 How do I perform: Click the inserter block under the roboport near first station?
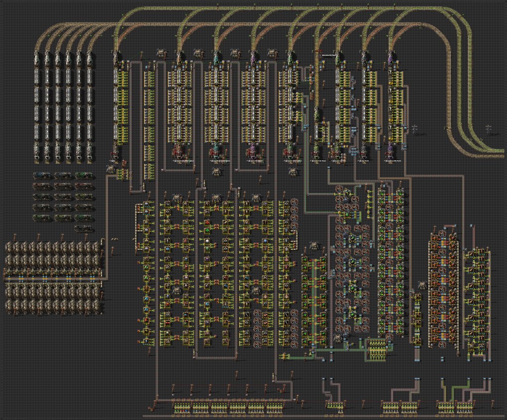tap(123, 174)
